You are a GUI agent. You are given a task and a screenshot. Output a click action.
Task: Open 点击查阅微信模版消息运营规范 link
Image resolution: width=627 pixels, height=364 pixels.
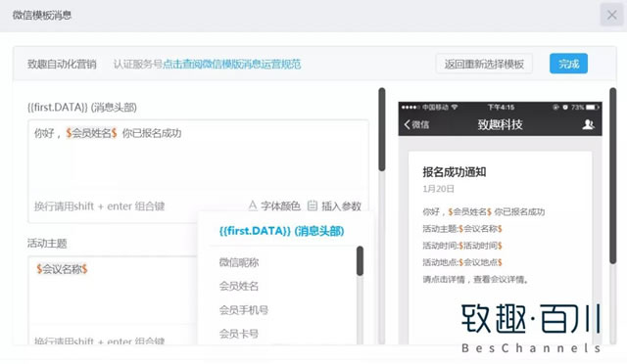232,64
